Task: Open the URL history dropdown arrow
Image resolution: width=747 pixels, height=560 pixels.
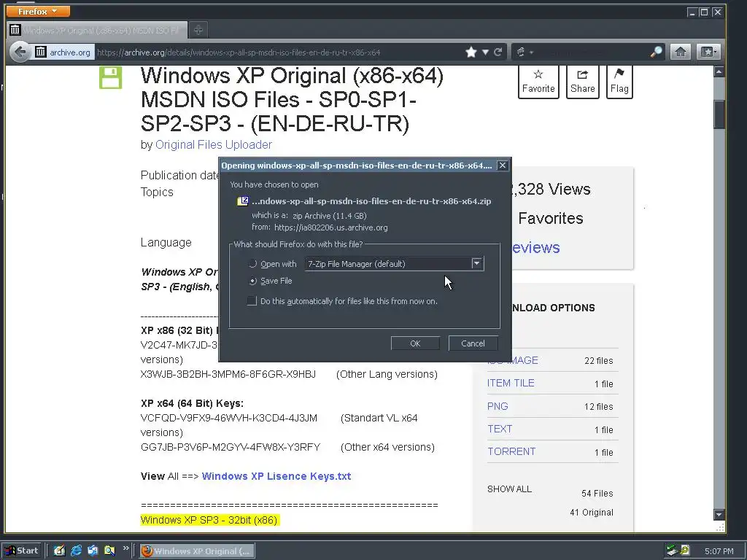Action: pyautogui.click(x=485, y=52)
